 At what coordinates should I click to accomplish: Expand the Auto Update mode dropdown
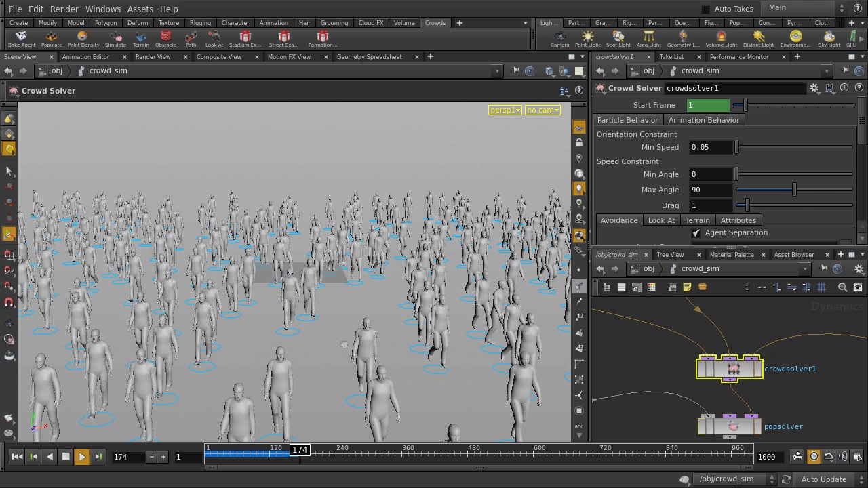pyautogui.click(x=830, y=479)
